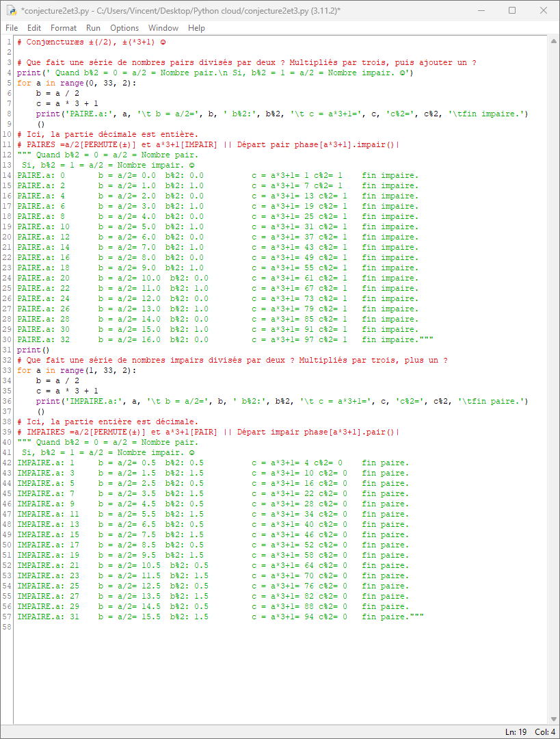Click the 'Ln: 19' status bar entry
560x739 pixels.
point(516,732)
